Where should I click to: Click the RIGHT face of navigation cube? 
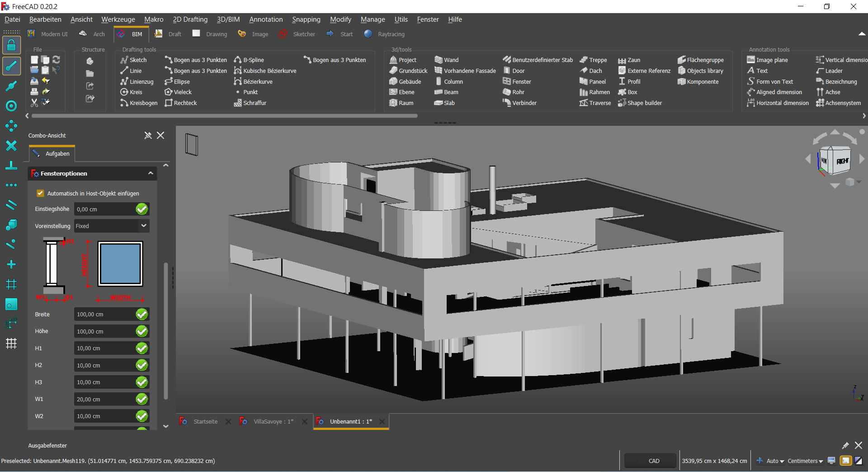pyautogui.click(x=842, y=161)
